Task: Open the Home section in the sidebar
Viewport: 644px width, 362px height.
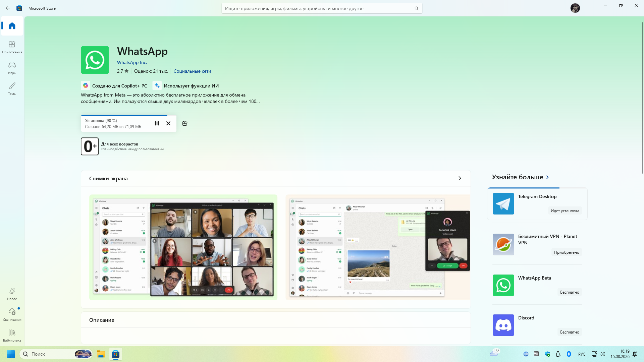Action: (12, 26)
